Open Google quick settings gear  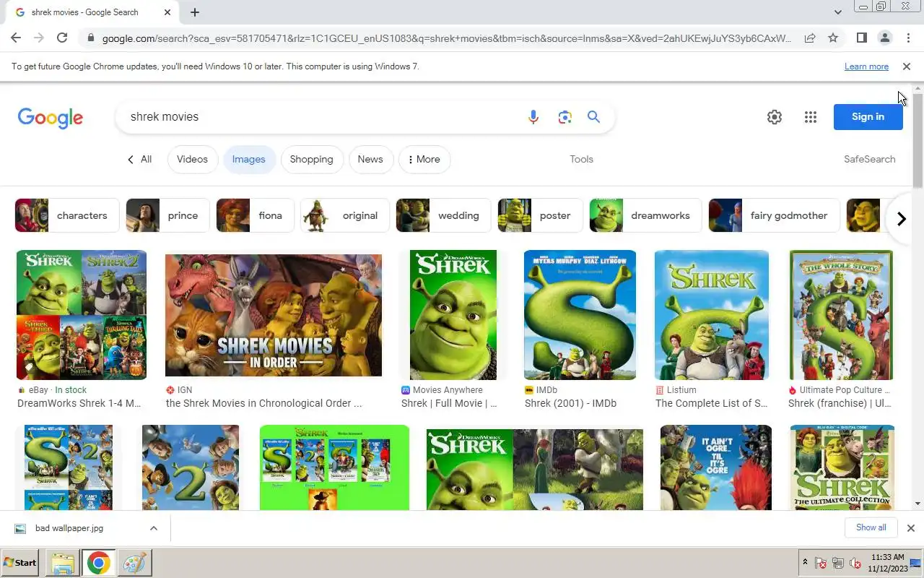pyautogui.click(x=775, y=117)
